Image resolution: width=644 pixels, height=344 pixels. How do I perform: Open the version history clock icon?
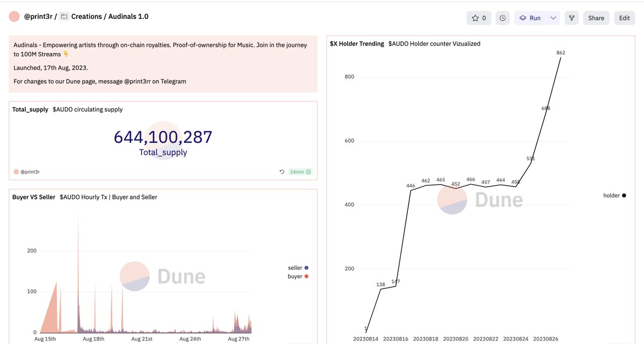tap(503, 18)
